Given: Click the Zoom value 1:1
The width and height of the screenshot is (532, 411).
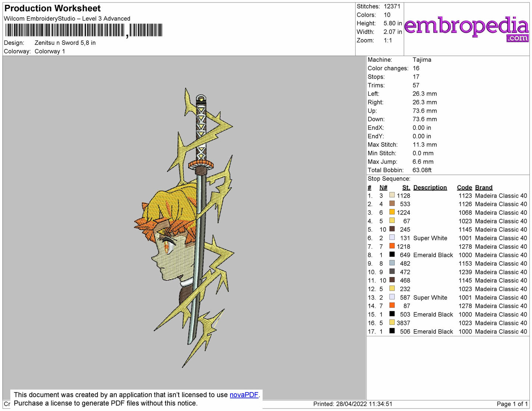Looking at the screenshot, I should [388, 40].
